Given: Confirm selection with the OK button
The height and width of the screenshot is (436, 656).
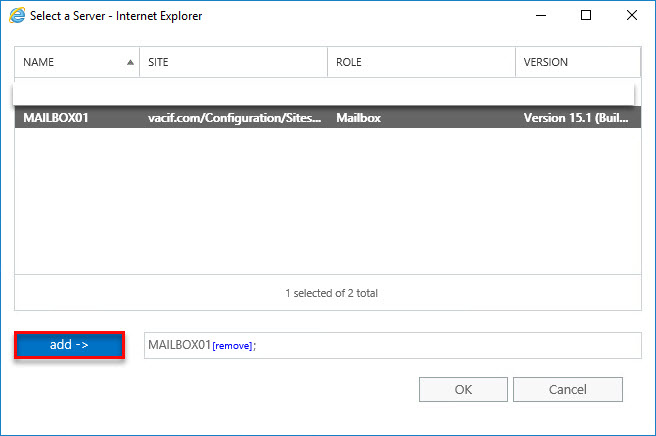Looking at the screenshot, I should coord(463,390).
